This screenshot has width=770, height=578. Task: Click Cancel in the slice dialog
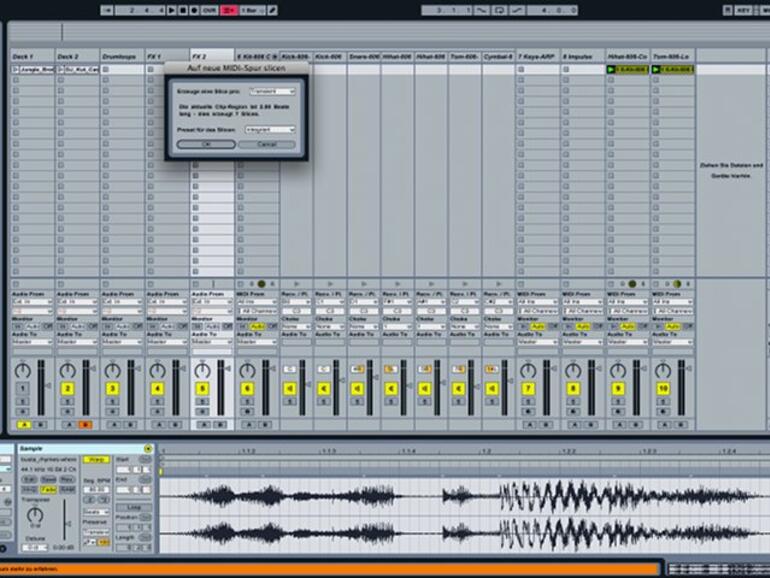(x=266, y=144)
